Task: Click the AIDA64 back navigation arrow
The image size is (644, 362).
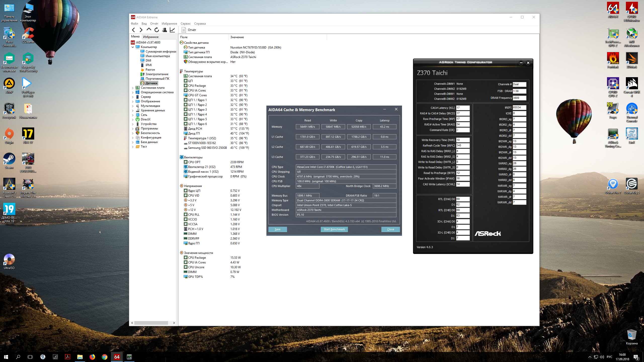Action: pyautogui.click(x=134, y=30)
